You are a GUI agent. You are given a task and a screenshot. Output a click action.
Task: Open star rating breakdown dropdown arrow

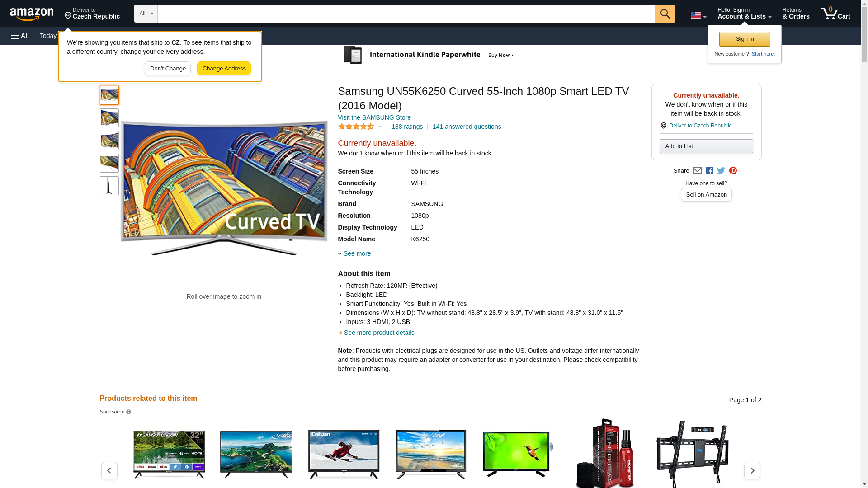click(380, 127)
